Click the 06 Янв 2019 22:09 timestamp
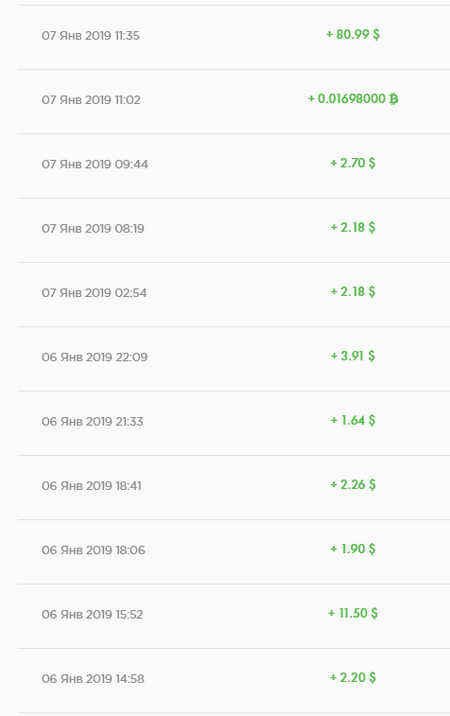 tap(95, 358)
